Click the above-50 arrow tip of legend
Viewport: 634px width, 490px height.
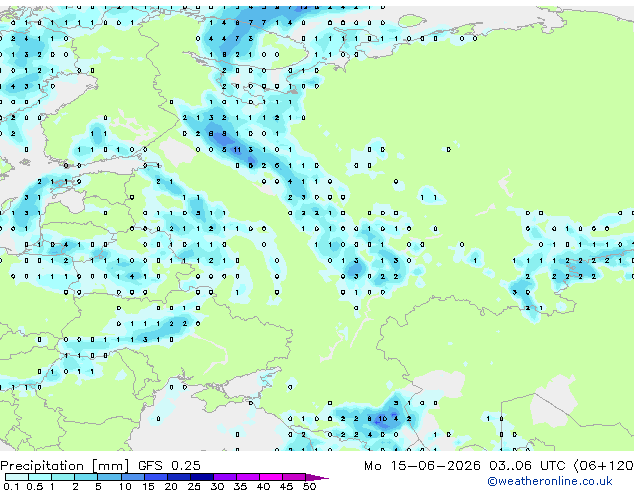point(317,477)
